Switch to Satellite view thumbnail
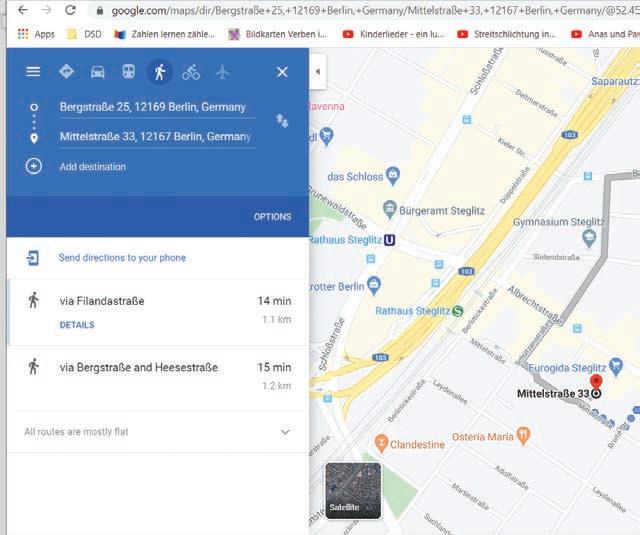Screen dimensions: 640x535 353,491
